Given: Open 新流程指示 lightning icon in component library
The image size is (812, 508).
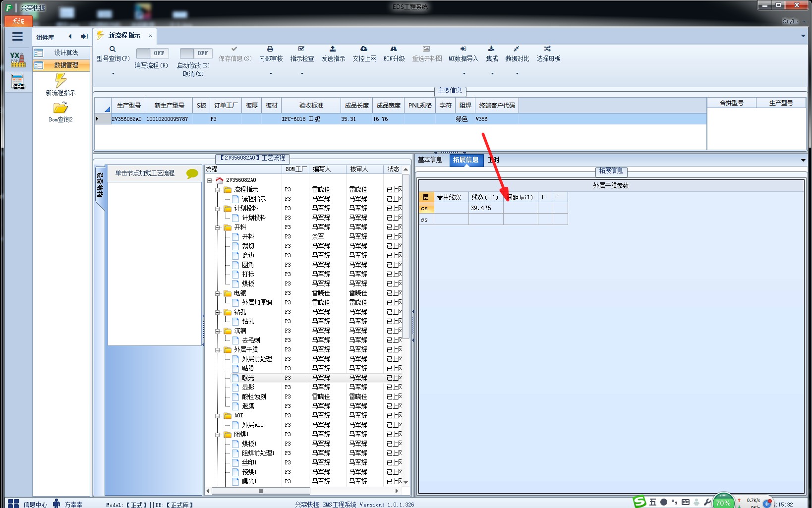Looking at the screenshot, I should [60, 80].
